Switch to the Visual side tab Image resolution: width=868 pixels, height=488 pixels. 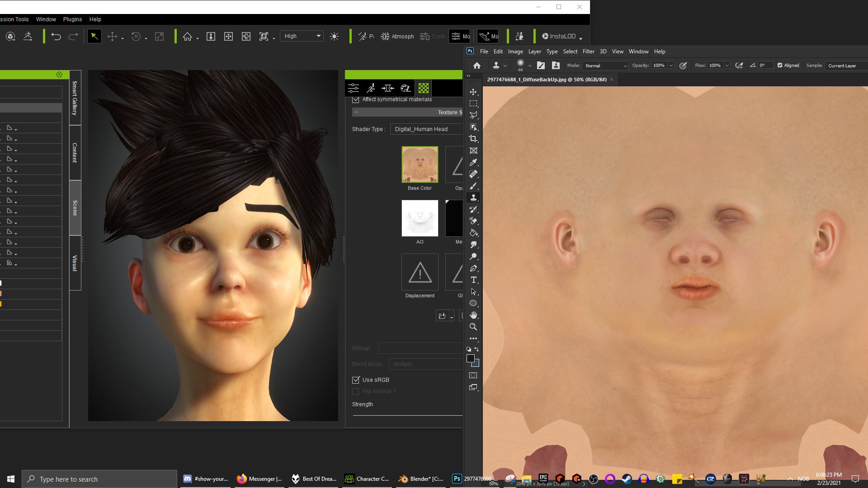coord(75,263)
